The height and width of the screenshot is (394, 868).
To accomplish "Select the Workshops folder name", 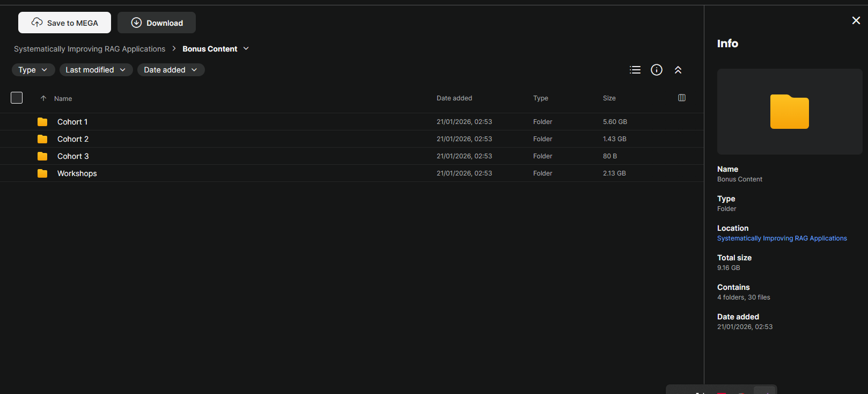I will click(x=77, y=173).
